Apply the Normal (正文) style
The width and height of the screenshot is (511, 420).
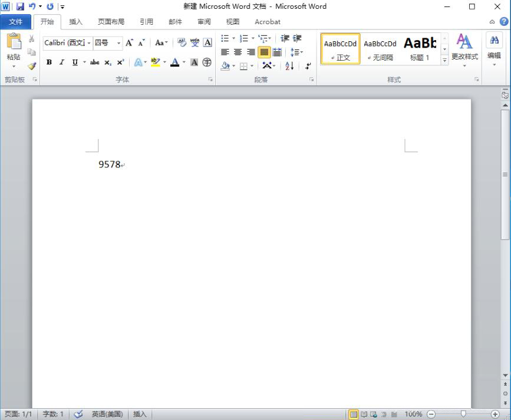point(340,49)
